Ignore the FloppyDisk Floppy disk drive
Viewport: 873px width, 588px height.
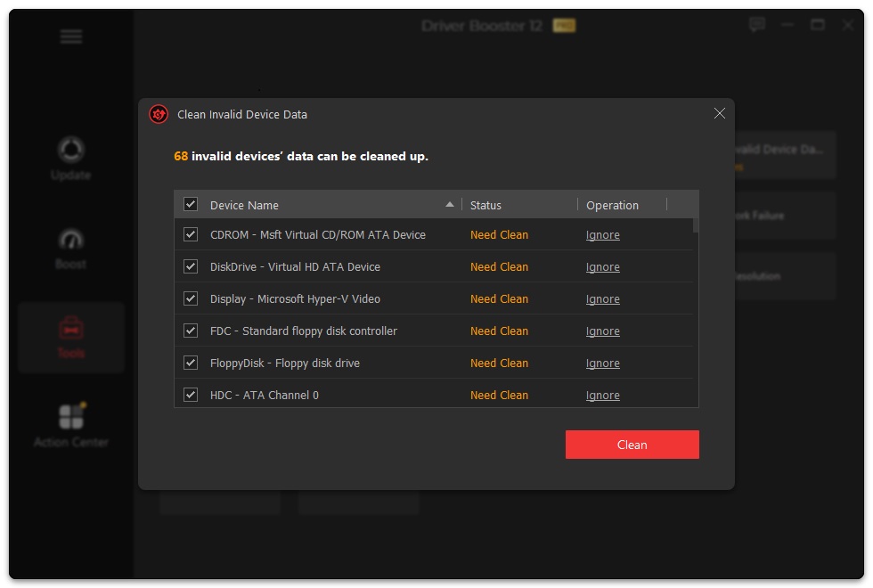tap(602, 363)
